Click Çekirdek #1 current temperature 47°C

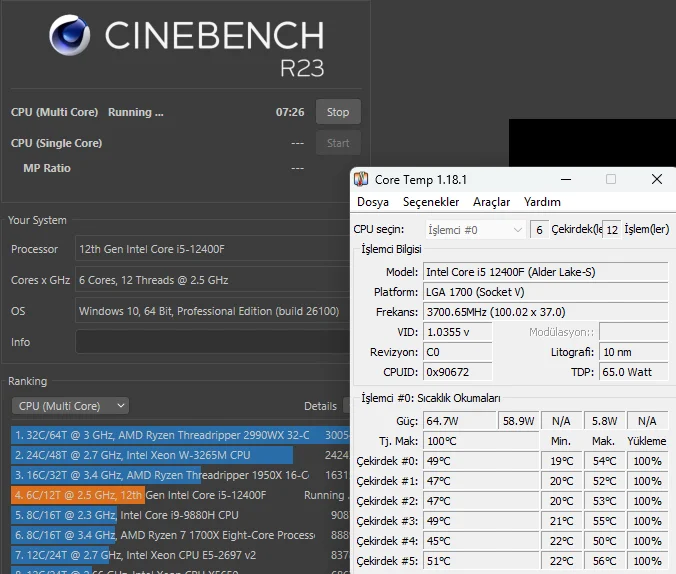click(481, 481)
